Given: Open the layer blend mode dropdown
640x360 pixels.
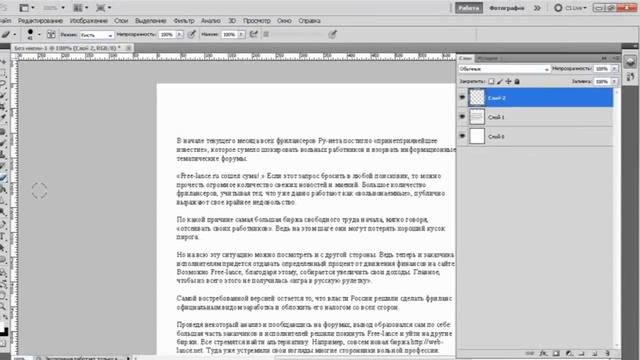Looking at the screenshot, I should pos(504,69).
